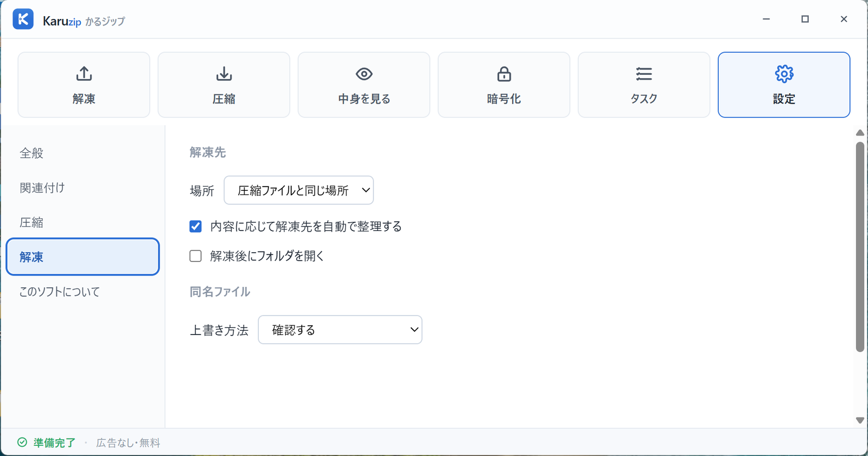Click the 準備完了 status check icon
This screenshot has height=456, width=868.
pyautogui.click(x=22, y=442)
